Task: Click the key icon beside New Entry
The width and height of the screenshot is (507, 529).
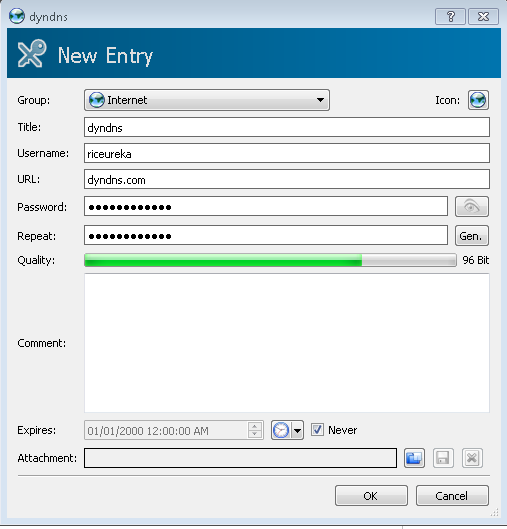Action: 32,53
